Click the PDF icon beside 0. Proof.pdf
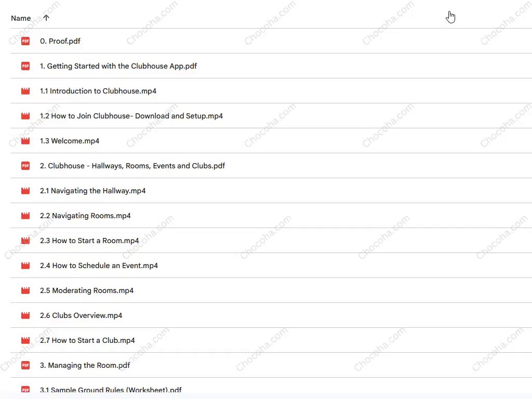 tap(25, 41)
